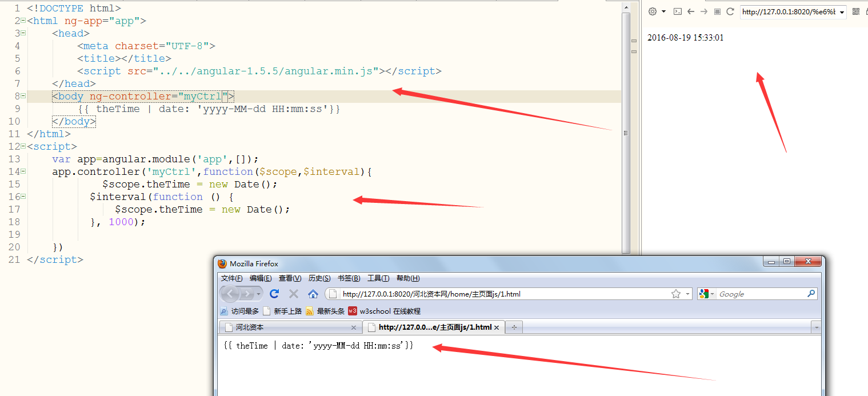Open the Firefox address bar history dropdown
This screenshot has height=396, width=868.
click(x=687, y=294)
